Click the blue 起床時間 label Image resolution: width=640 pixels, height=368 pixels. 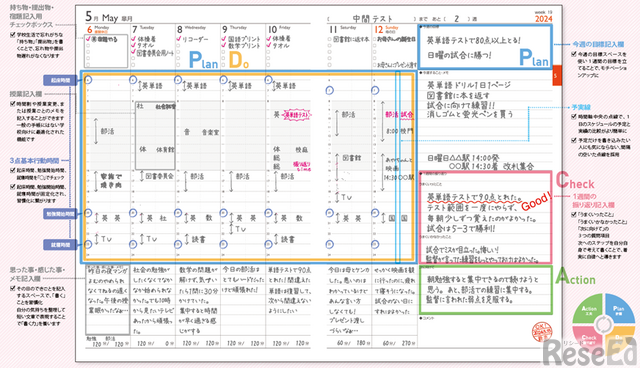[60, 80]
